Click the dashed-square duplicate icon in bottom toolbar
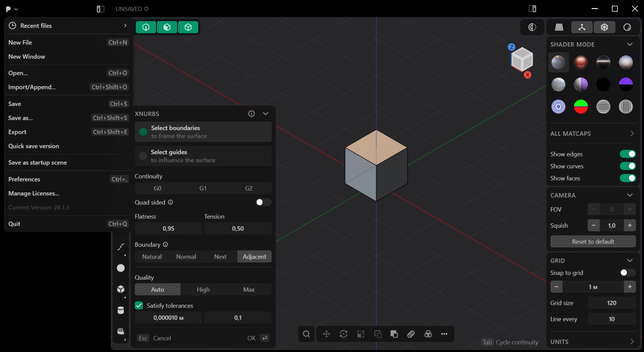This screenshot has width=644, height=352. click(x=378, y=334)
